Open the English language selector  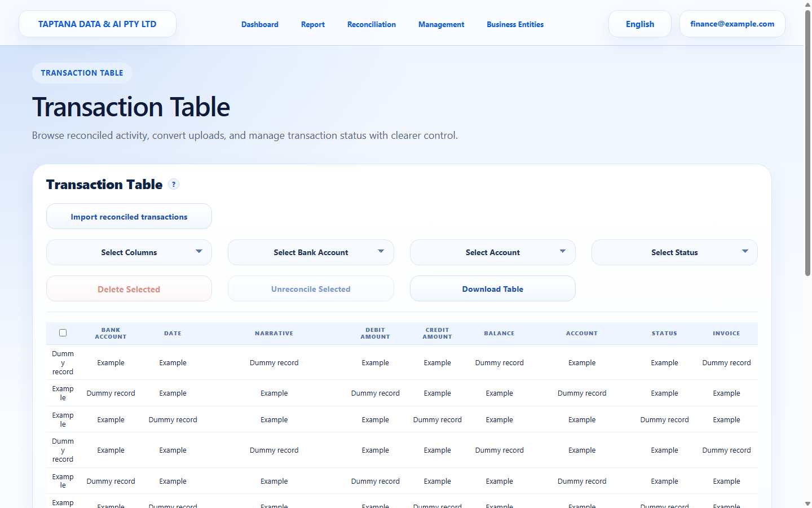(640, 24)
